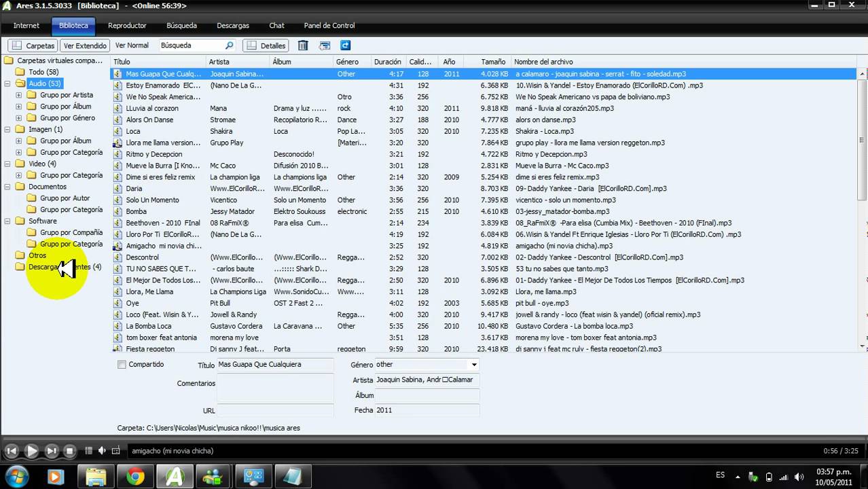
Task: Toggle the Carpetas folder panel button
Action: pos(33,46)
